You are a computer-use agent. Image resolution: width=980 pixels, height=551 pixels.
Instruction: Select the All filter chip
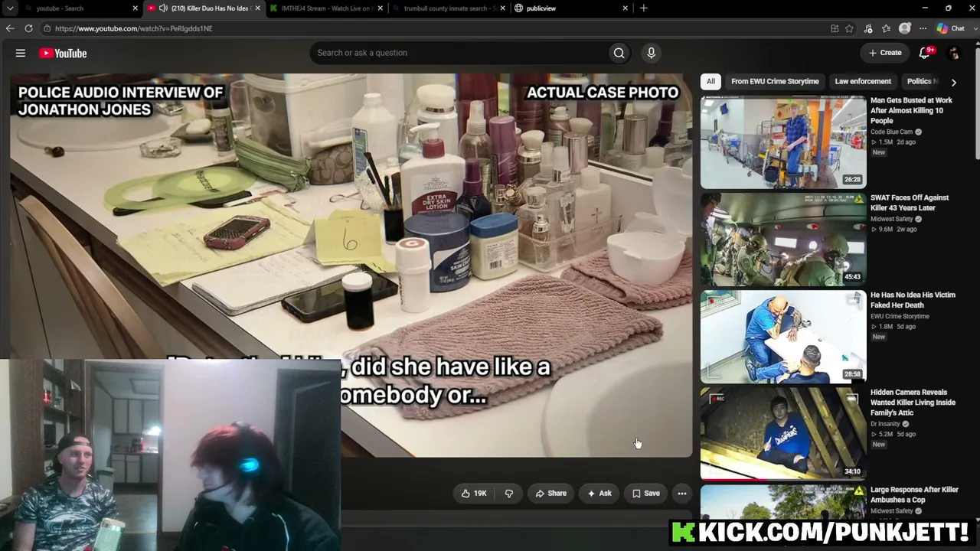710,81
